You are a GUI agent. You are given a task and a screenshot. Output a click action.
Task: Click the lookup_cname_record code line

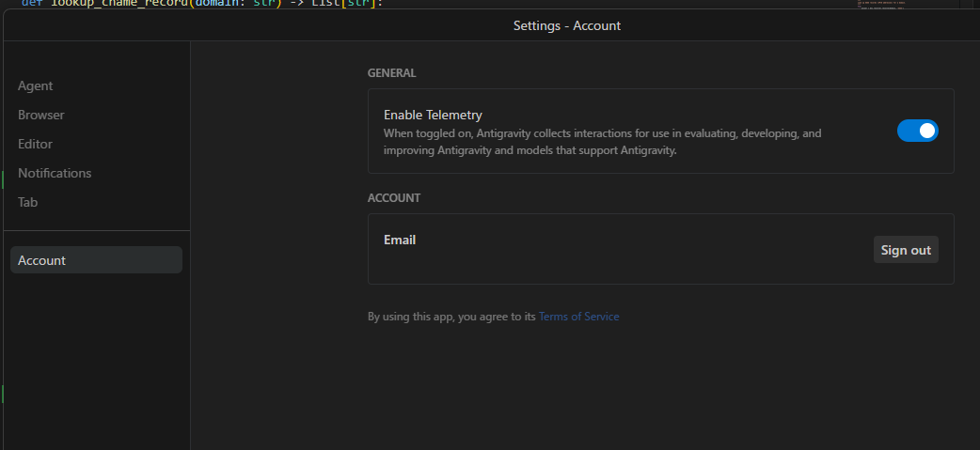click(188, 3)
